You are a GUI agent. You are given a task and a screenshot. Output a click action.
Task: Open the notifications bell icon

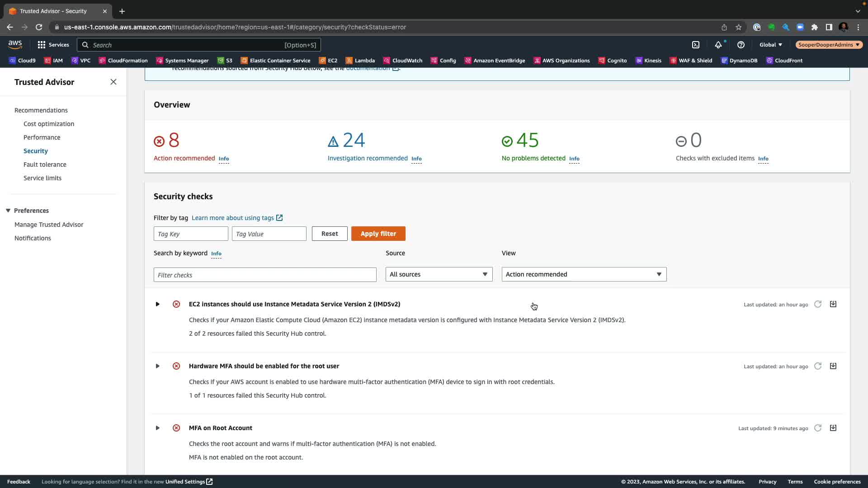point(718,45)
